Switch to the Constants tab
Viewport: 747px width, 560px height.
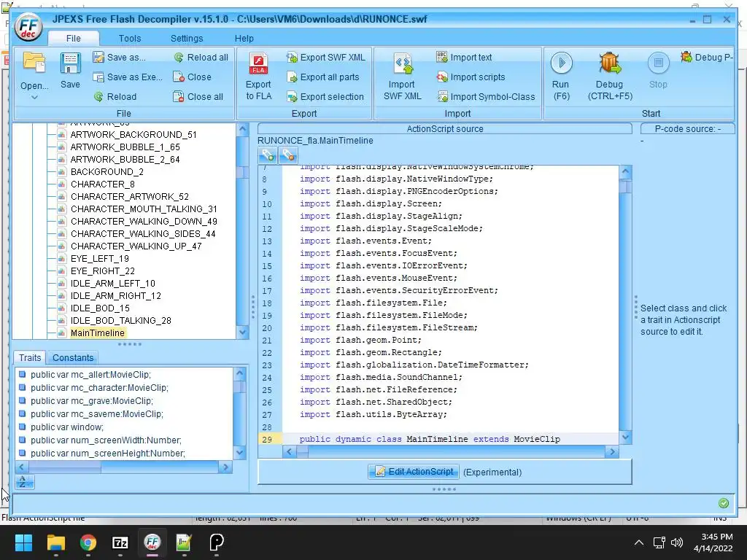(x=73, y=357)
